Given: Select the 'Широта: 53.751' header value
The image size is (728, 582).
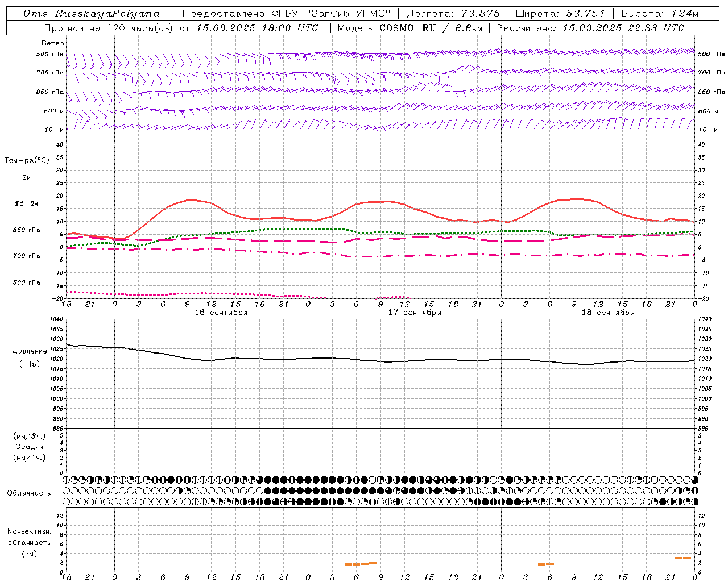Looking at the screenshot, I should coord(560,14).
